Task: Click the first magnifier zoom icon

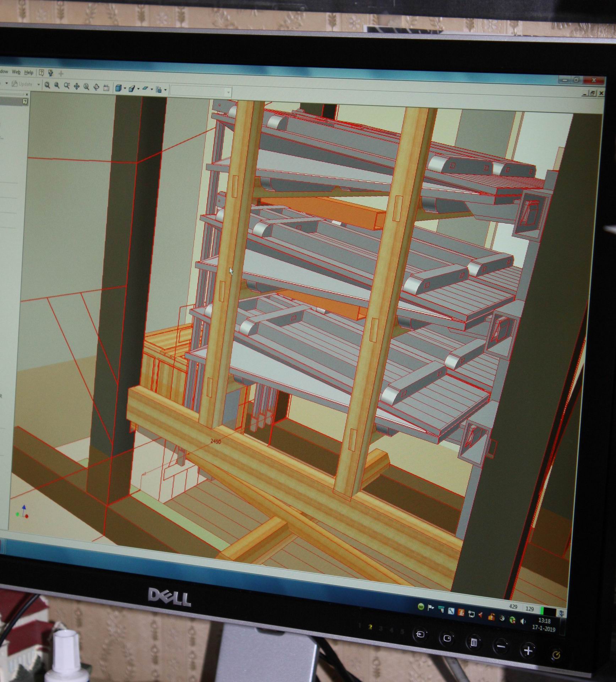Action: [x=47, y=85]
